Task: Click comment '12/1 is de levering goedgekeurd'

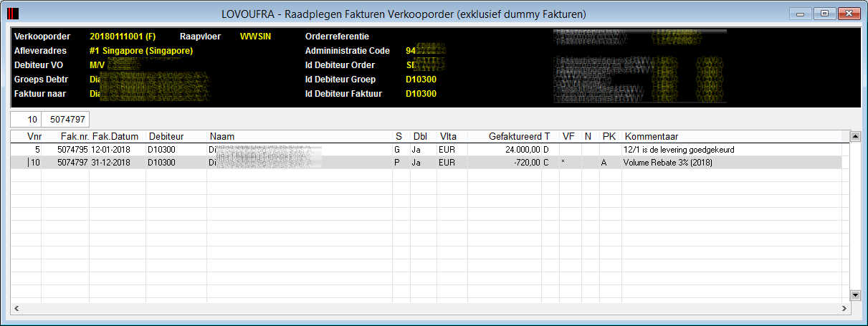Action: [x=680, y=150]
